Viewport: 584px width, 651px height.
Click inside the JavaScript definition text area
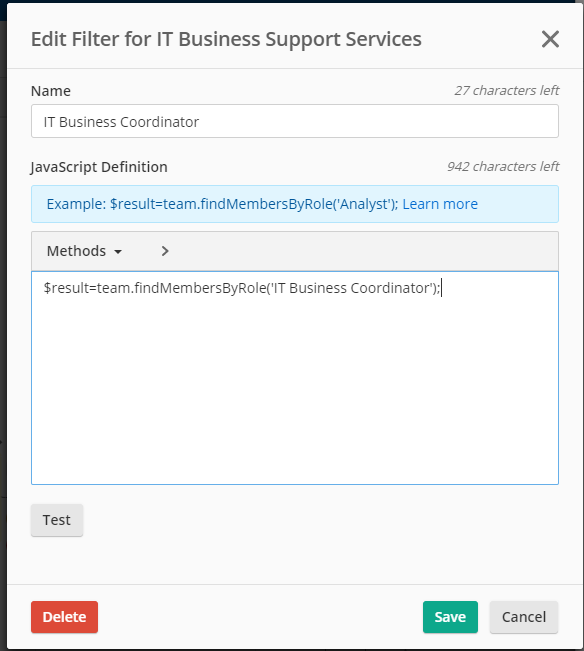point(295,378)
